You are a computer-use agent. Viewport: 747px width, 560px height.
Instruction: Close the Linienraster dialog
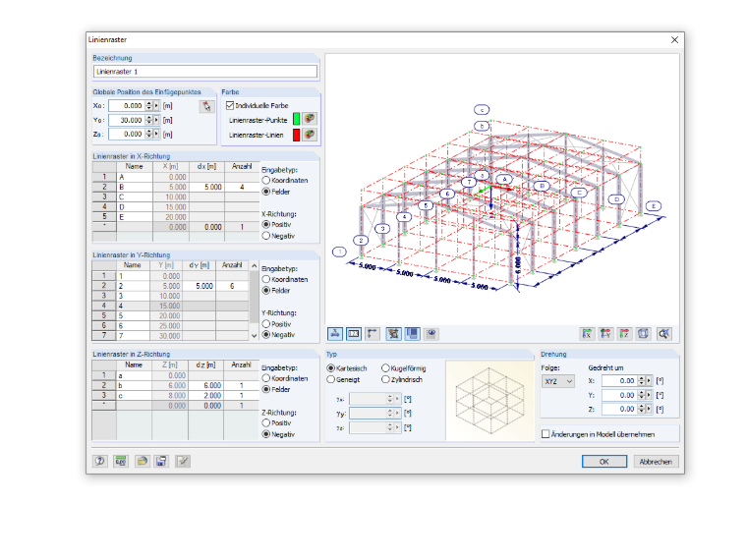[674, 40]
